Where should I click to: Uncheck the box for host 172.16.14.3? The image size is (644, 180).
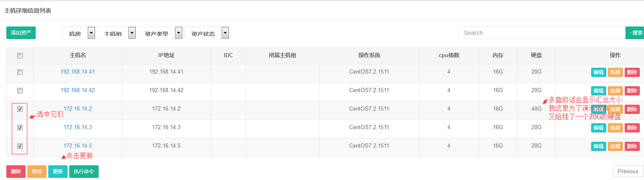pos(20,127)
